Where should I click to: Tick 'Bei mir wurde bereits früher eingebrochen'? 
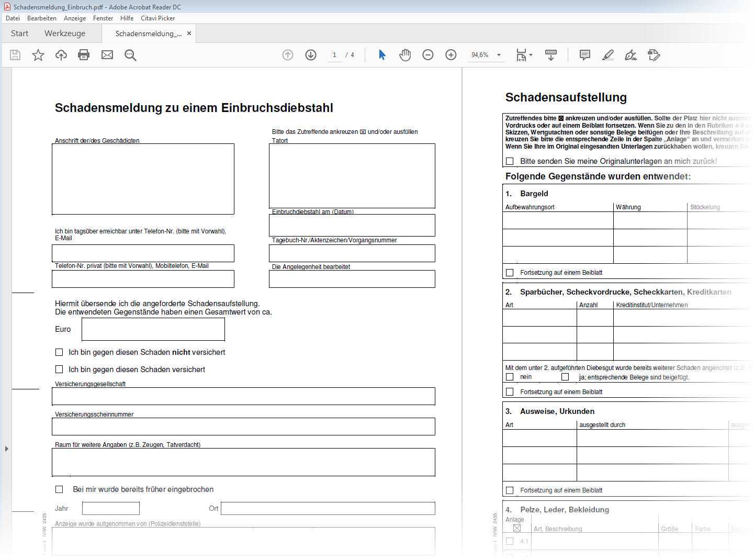click(59, 489)
